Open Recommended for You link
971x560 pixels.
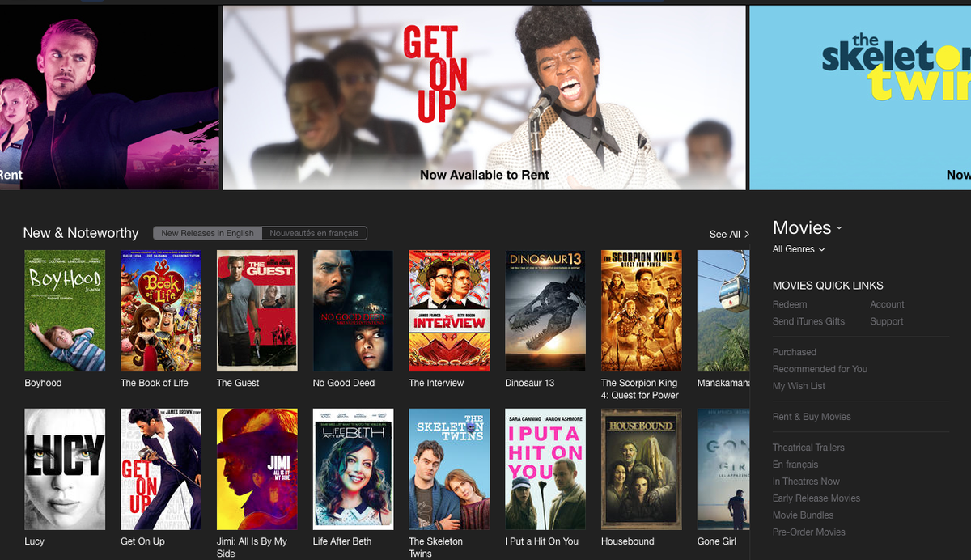(x=820, y=369)
